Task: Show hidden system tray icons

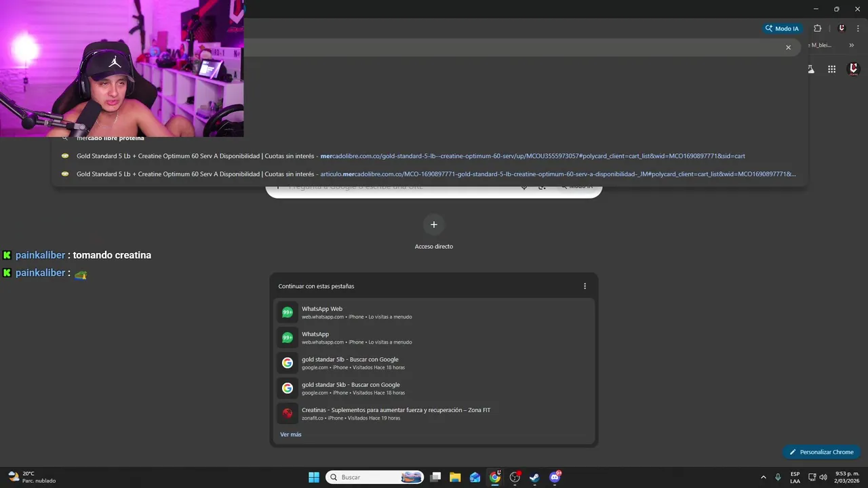Action: click(x=763, y=477)
